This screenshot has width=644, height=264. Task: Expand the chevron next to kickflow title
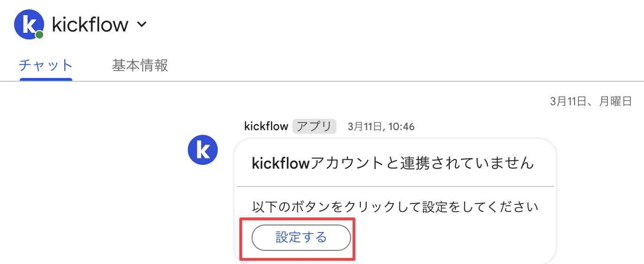[x=142, y=24]
